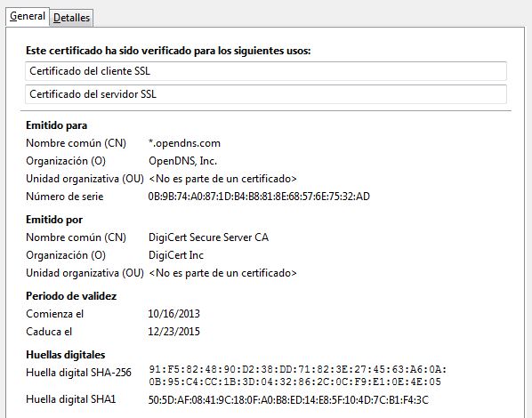Click the 'DigiCert Inc' organization value

click(x=176, y=255)
